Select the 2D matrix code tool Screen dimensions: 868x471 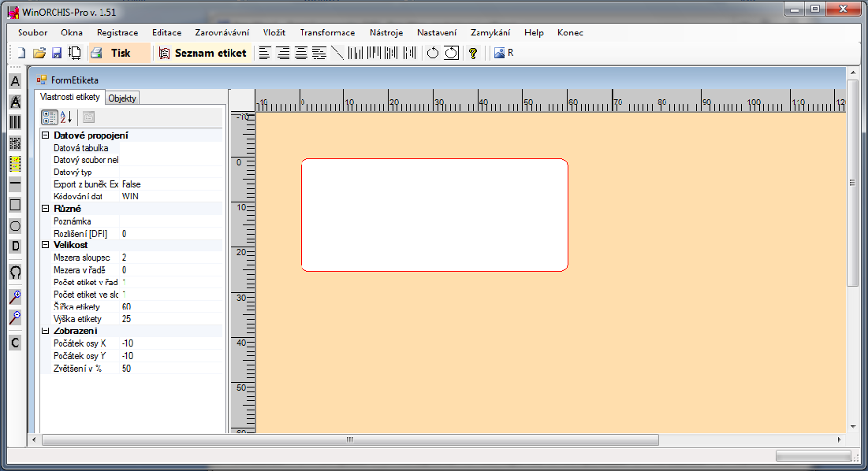(16, 143)
